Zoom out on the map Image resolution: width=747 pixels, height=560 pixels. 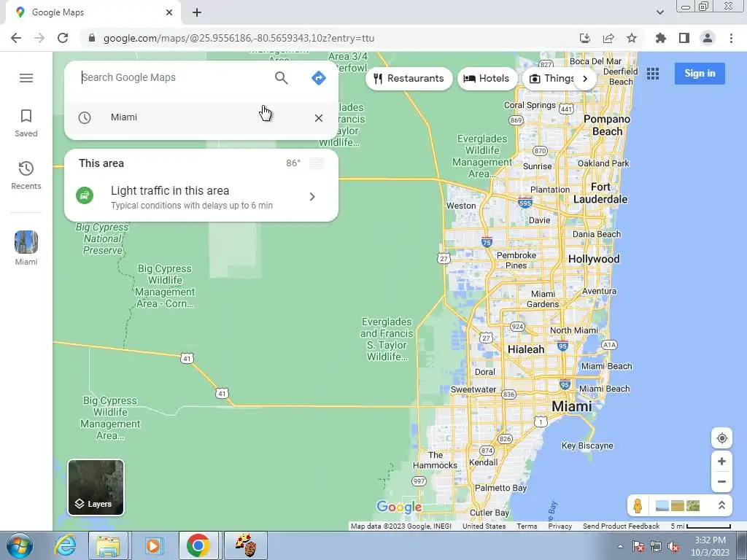coord(721,481)
